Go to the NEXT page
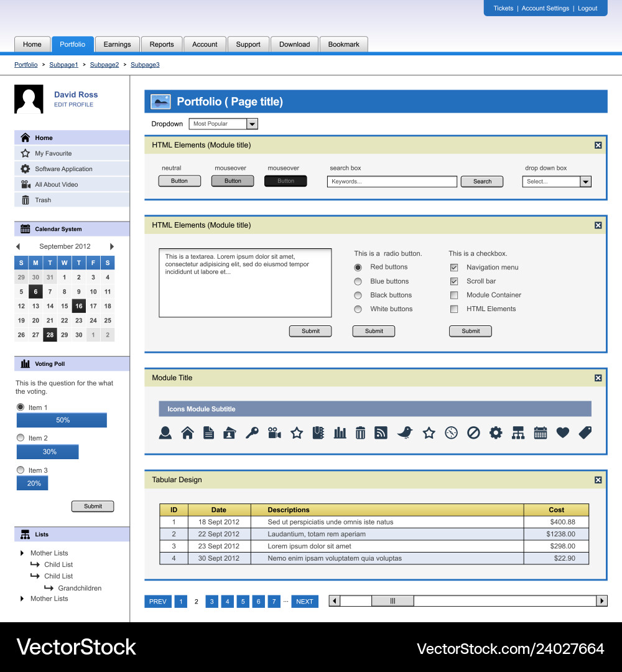The width and height of the screenshot is (622, 672). (305, 602)
